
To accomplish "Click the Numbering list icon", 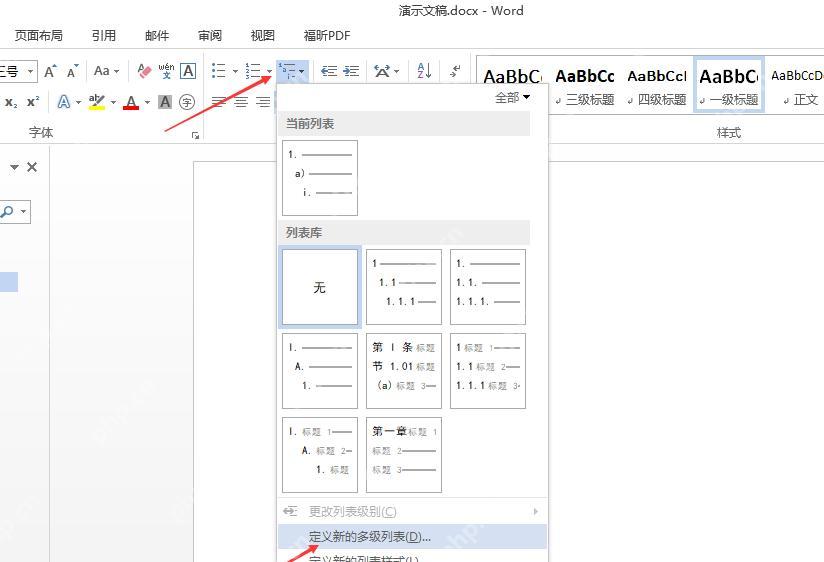I will [253, 70].
